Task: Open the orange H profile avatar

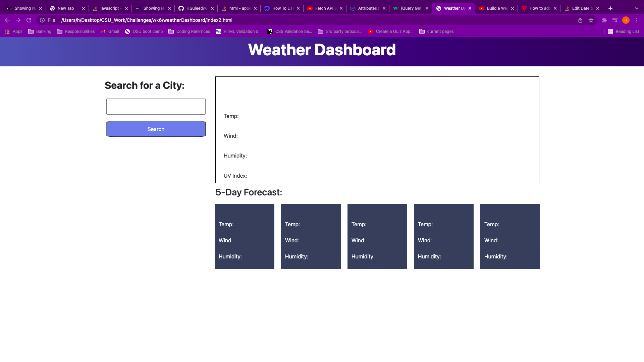Action: coord(626,20)
